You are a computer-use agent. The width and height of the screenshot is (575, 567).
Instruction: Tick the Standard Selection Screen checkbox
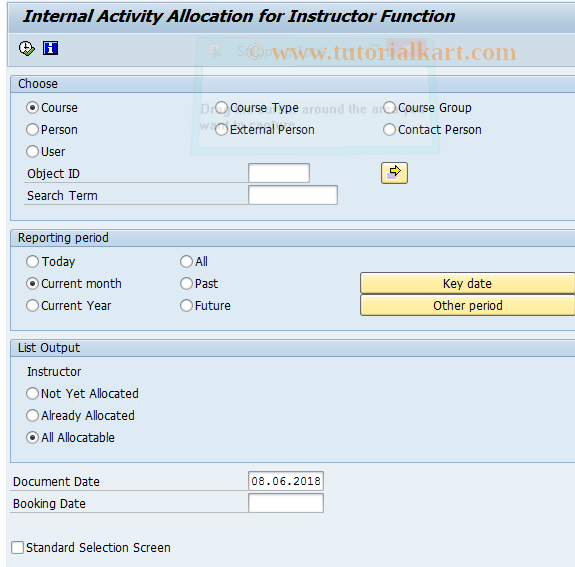tap(17, 548)
